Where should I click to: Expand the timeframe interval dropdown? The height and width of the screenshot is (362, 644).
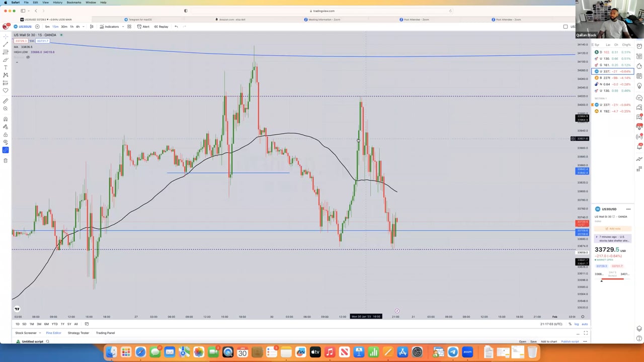click(x=84, y=27)
